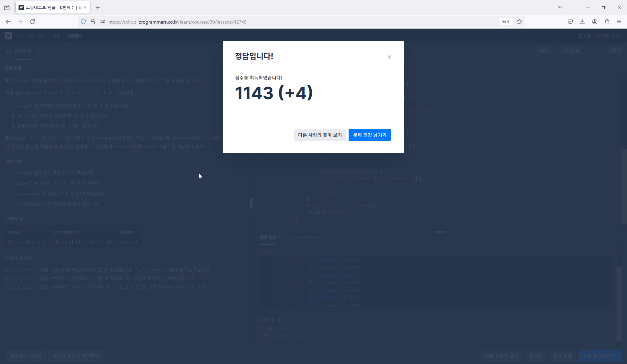Click the [5, 6, 3] return cell

tap(129, 242)
